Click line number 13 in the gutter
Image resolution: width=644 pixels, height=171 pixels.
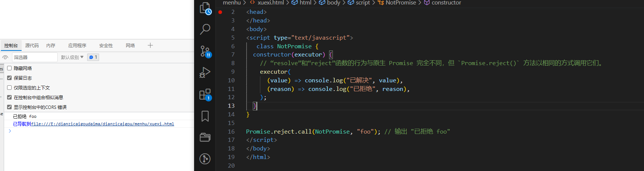coord(231,106)
